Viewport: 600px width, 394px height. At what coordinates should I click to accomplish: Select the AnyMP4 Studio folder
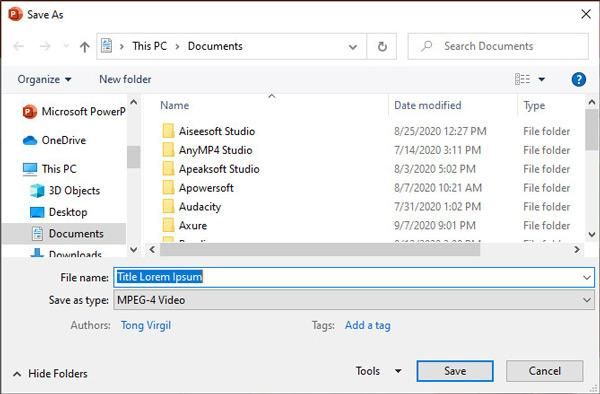[215, 150]
